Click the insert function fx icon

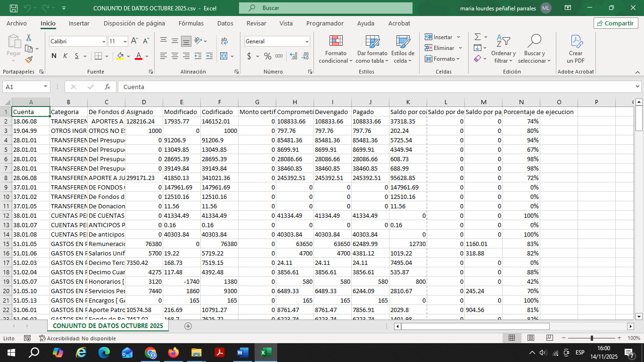tap(107, 87)
